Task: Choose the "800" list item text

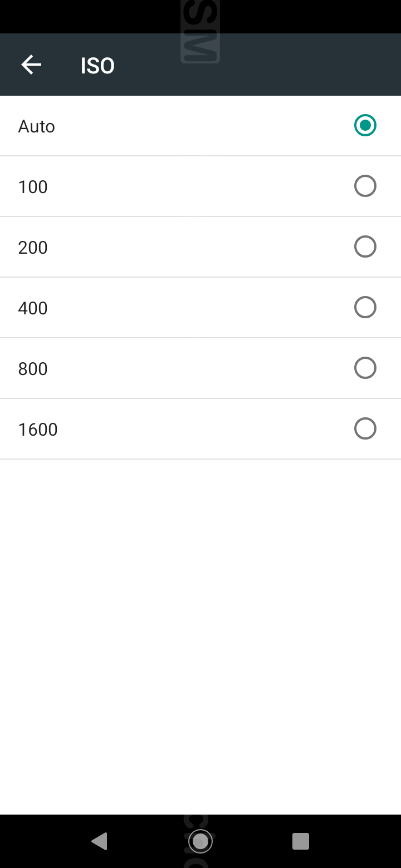Action: (33, 369)
